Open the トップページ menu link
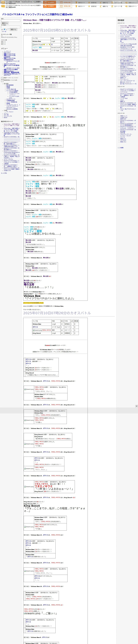138x644 pixels. click(x=7, y=51)
